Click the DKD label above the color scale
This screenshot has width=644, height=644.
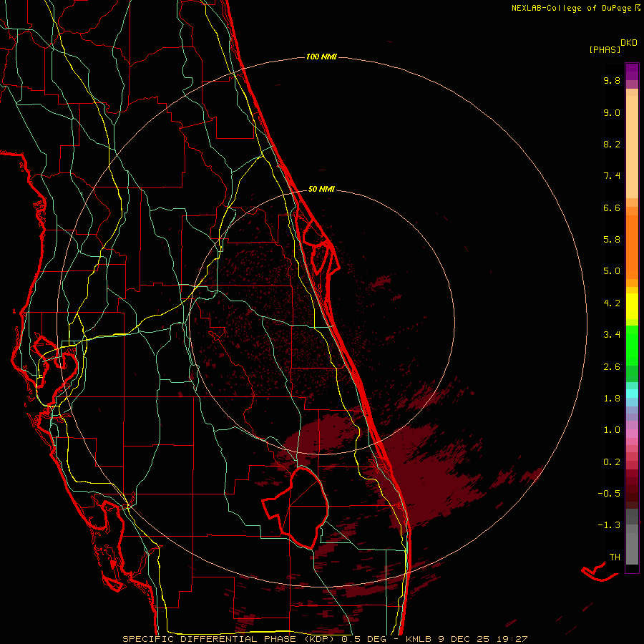(629, 43)
